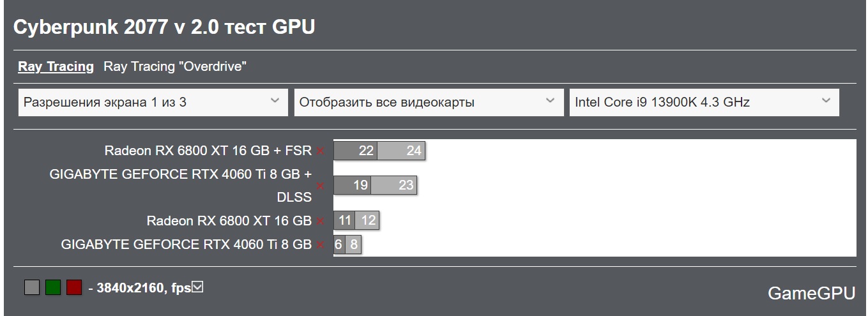The width and height of the screenshot is (868, 316).
Task: Click the red legend color swatch
Action: pos(74,288)
